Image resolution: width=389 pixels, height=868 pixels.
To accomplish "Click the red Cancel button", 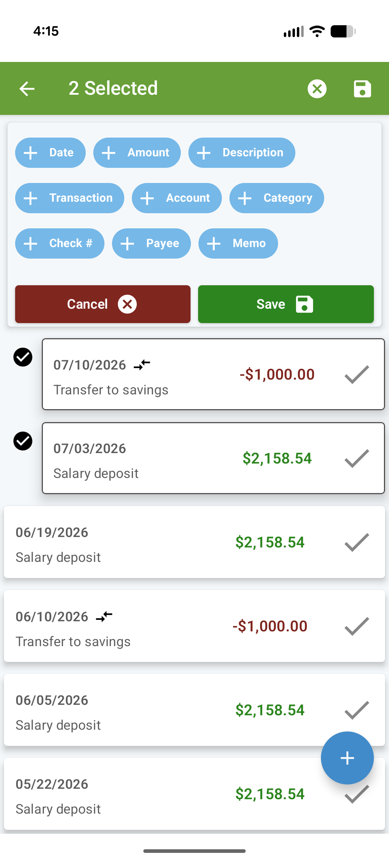I will point(103,304).
